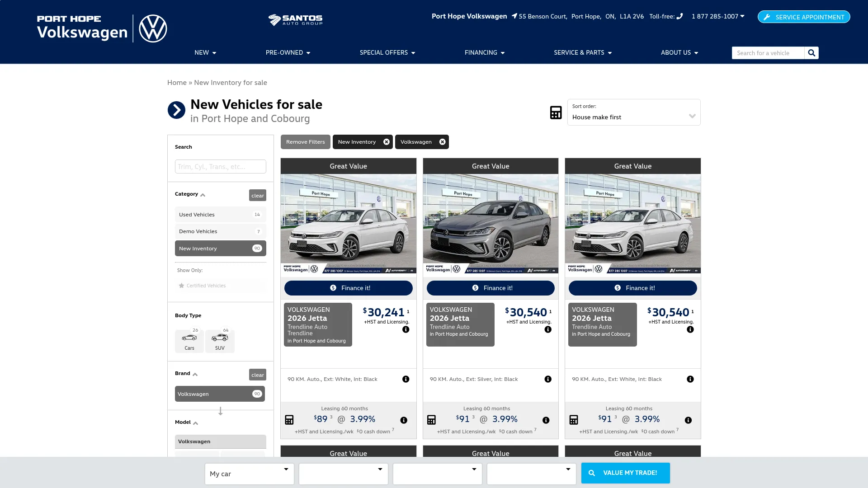The image size is (868, 488).
Task: Open lease calculator for $89 weekly Jetta
Action: 289,420
